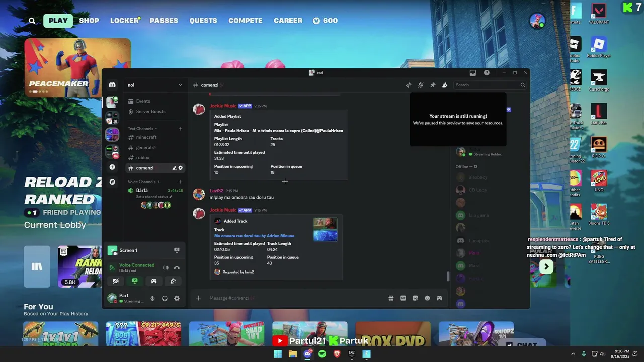Open apps launcher icon in message bar
This screenshot has width=644, height=362.
pyautogui.click(x=439, y=298)
